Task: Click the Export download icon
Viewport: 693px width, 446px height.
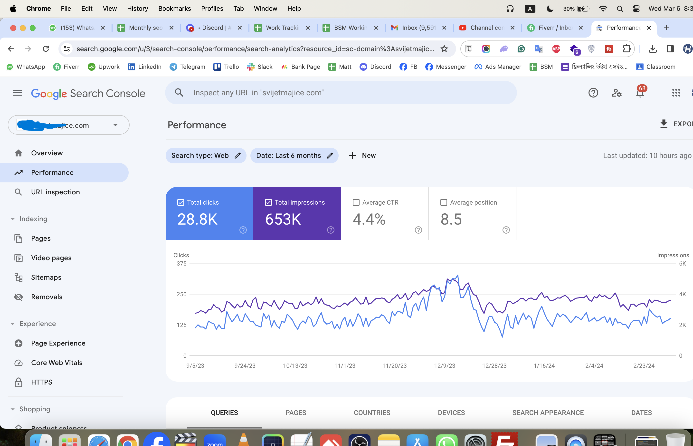Action: coord(664,124)
